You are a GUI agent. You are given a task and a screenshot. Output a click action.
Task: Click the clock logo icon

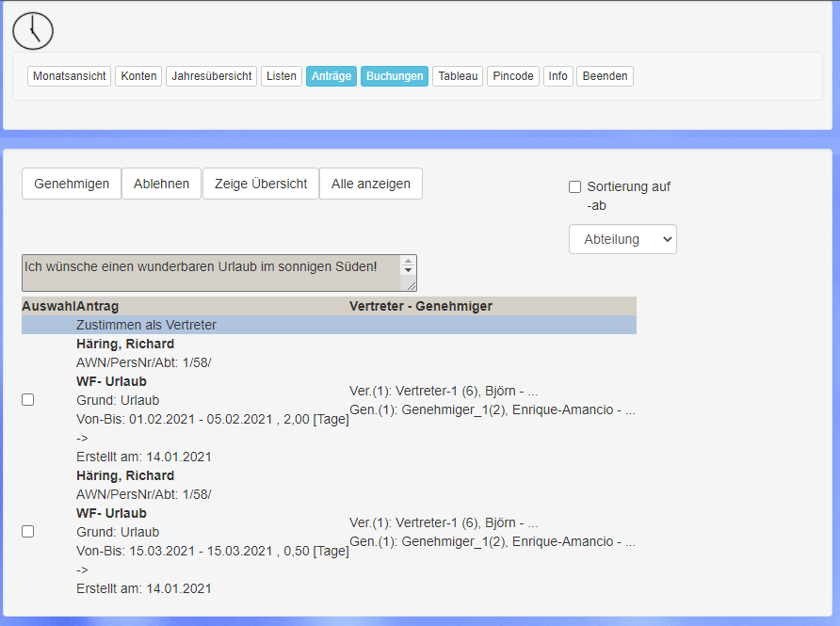pos(33,30)
